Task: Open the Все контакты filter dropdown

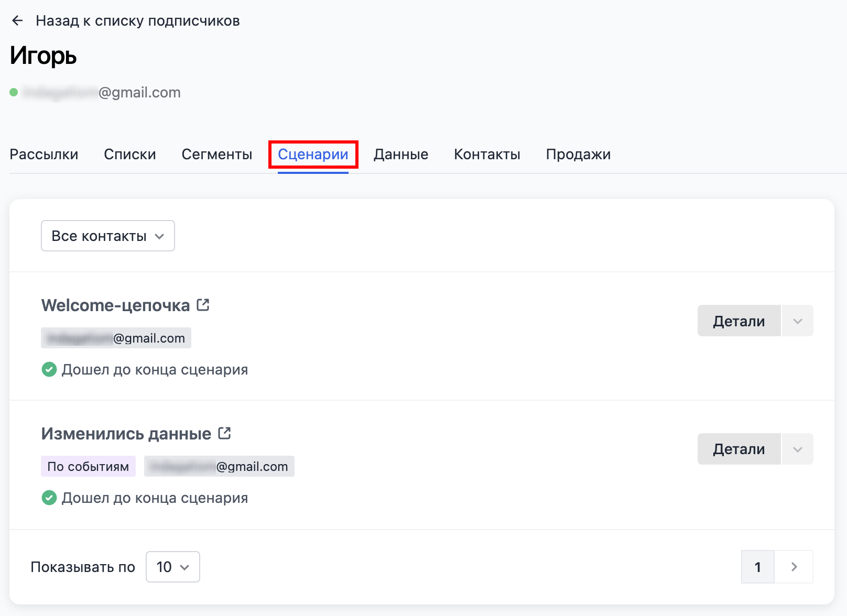Action: pyautogui.click(x=107, y=236)
